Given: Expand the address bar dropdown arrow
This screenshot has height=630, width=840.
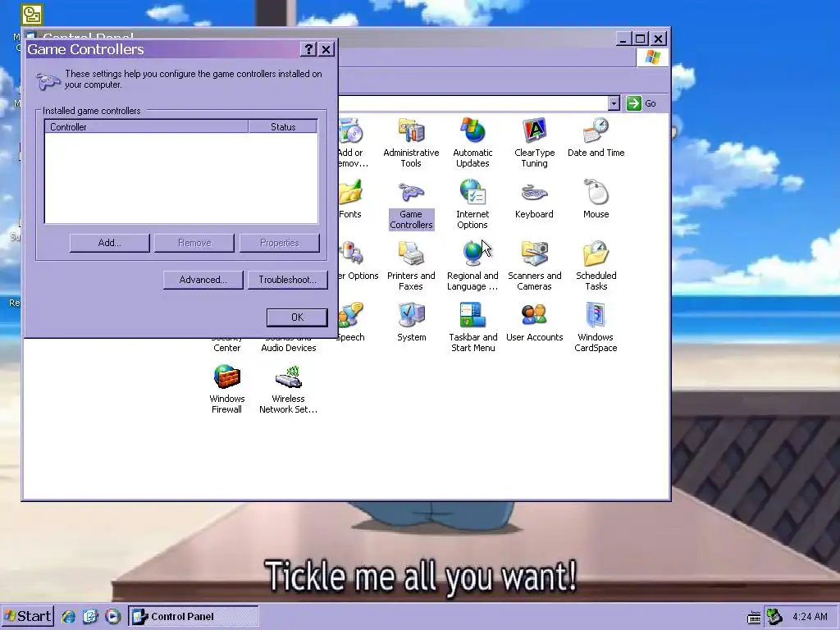Looking at the screenshot, I should coord(614,103).
